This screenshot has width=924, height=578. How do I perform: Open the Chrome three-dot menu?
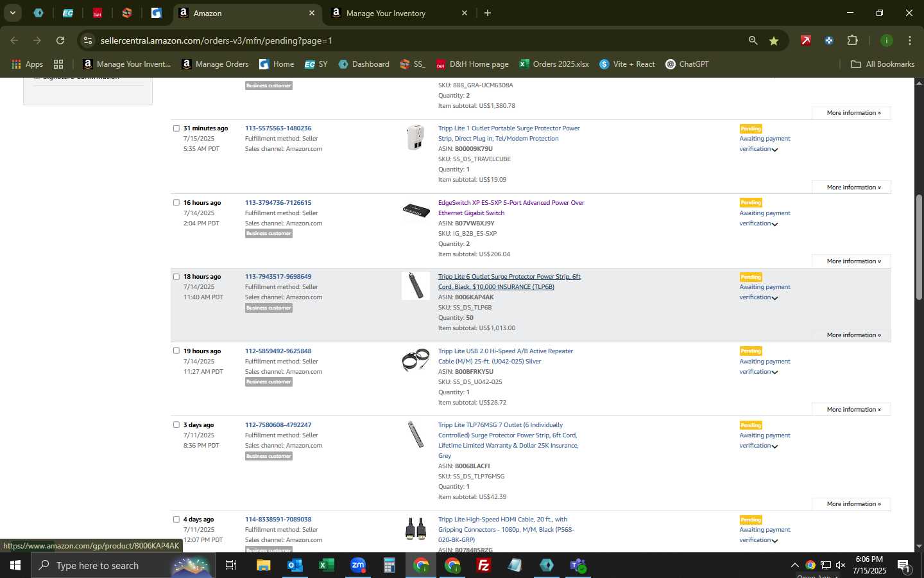910,40
